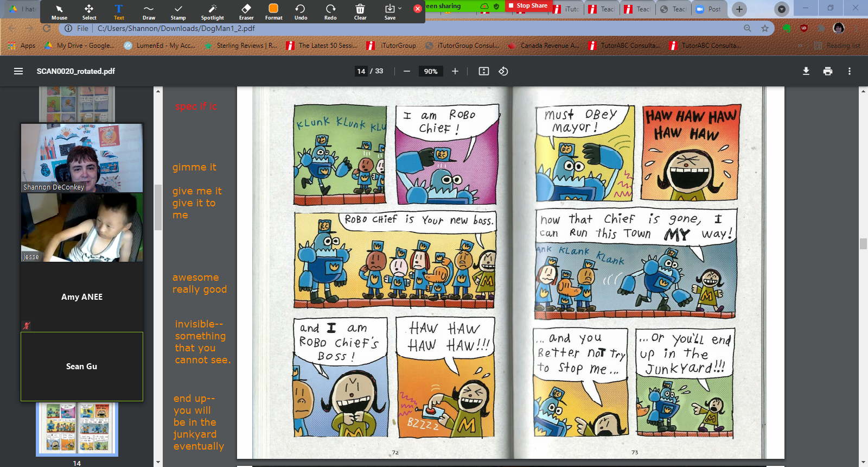Screen dimensions: 868x467
Task: Bookmark this page with the star
Action: point(765,28)
